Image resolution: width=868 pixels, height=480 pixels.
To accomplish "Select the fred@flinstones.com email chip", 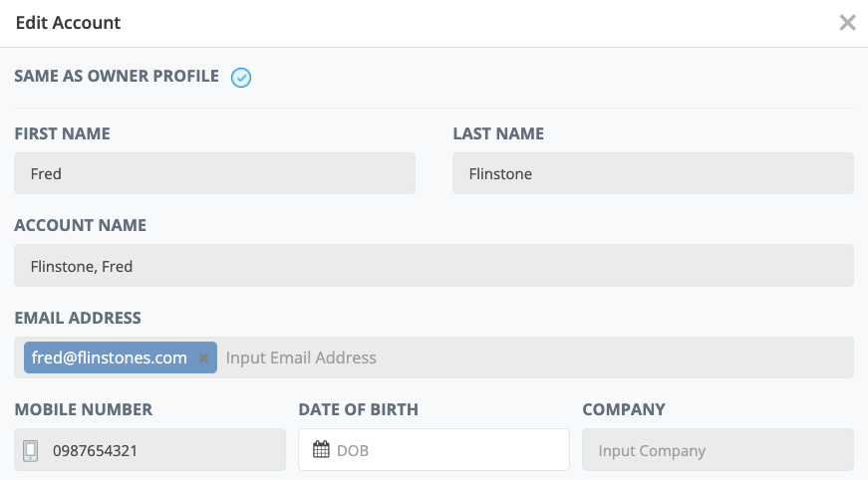I will click(109, 358).
